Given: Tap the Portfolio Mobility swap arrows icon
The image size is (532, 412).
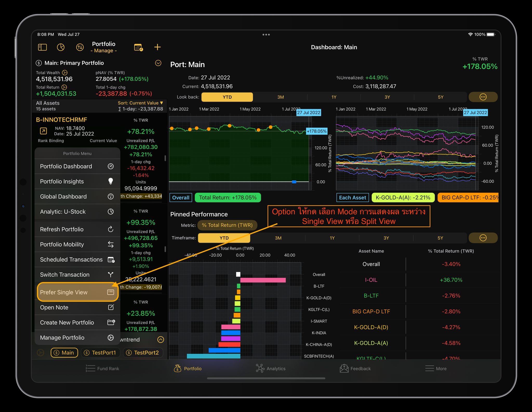Looking at the screenshot, I should click(111, 244).
